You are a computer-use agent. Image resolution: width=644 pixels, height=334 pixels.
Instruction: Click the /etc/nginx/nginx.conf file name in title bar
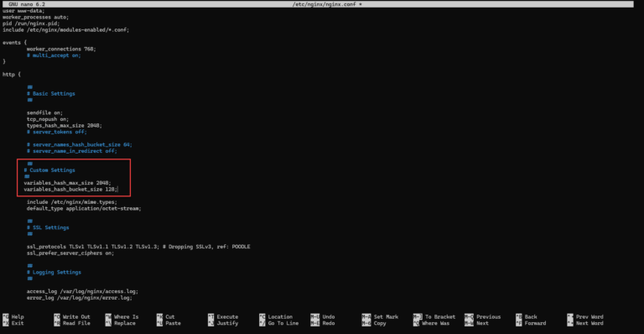pos(325,4)
